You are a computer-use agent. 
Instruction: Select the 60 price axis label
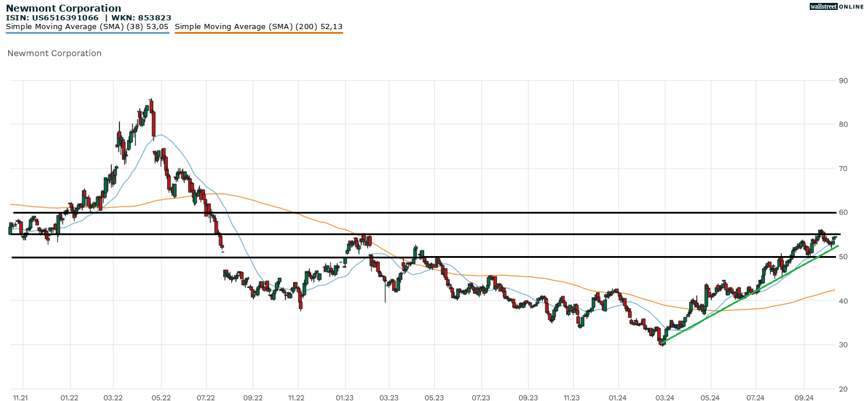click(842, 212)
